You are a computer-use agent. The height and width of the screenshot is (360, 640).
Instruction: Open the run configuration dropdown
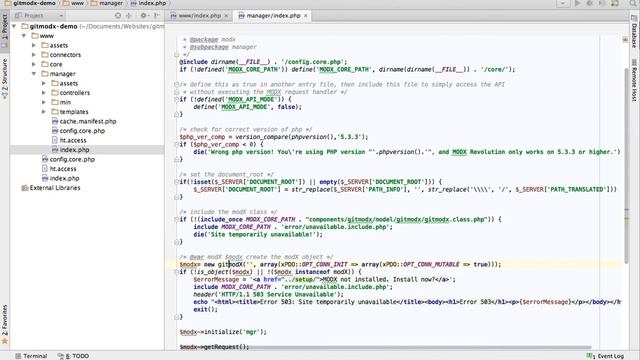pyautogui.click(x=562, y=3)
